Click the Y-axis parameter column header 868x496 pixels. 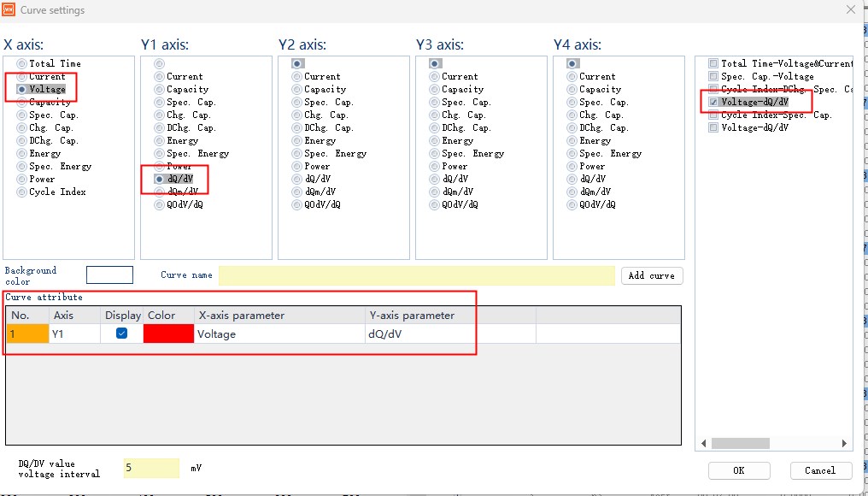click(450, 316)
